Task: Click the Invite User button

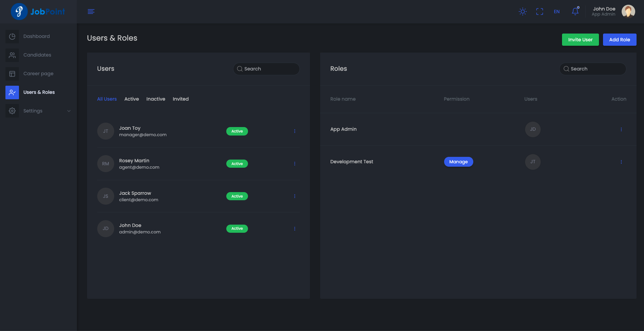Action: [580, 40]
